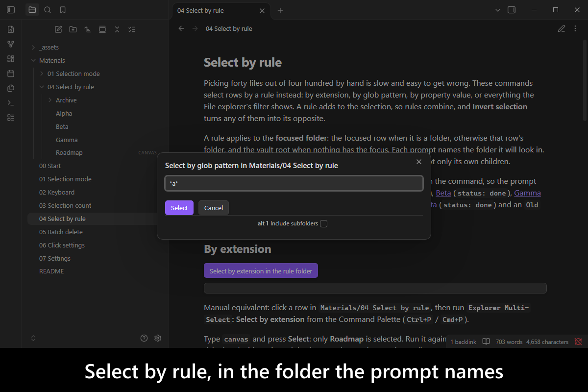Open more options vertical dots menu

click(x=576, y=28)
